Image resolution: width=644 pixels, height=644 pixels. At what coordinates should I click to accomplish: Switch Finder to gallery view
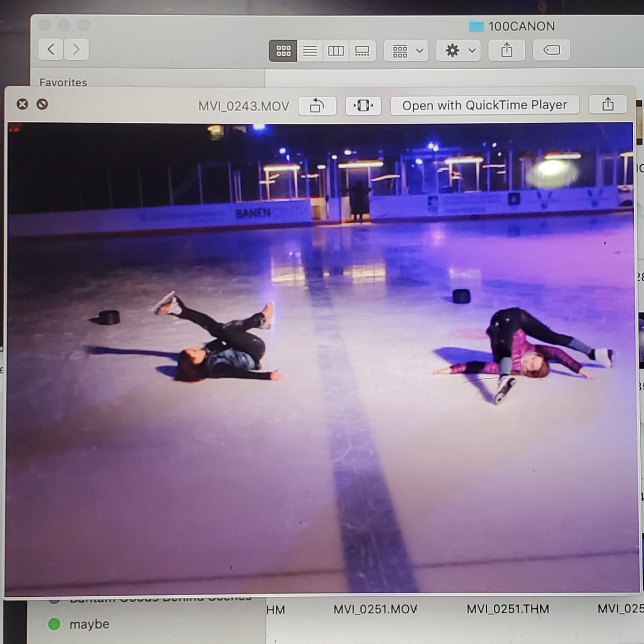(x=362, y=50)
